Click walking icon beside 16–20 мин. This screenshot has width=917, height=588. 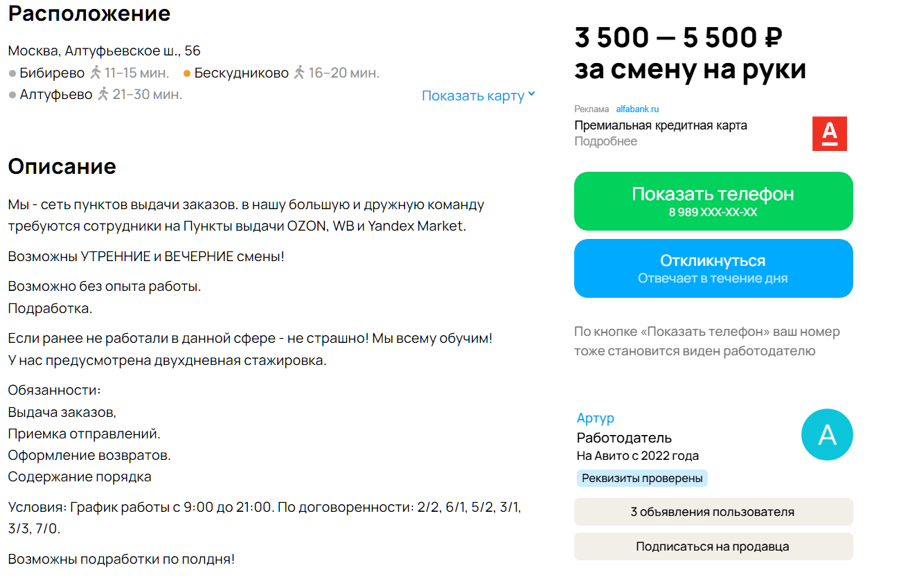299,73
